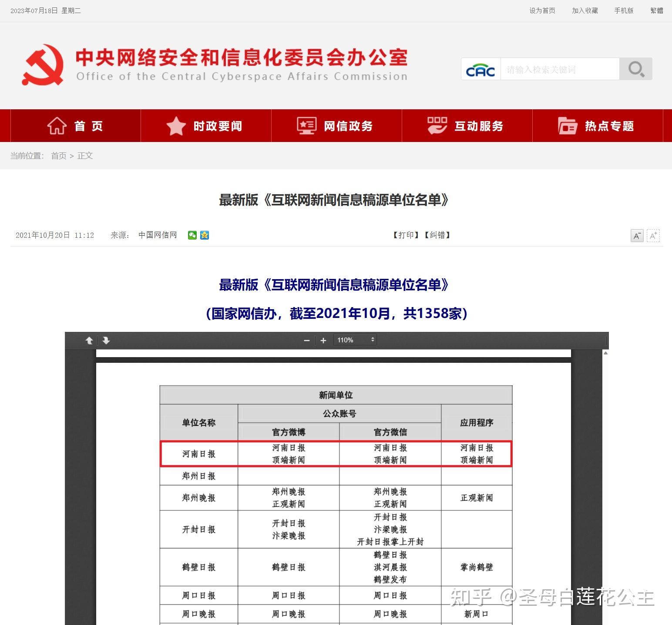Screen dimensions: 672x625
Task: Click the 纠错 error report link
Action: [x=437, y=235]
